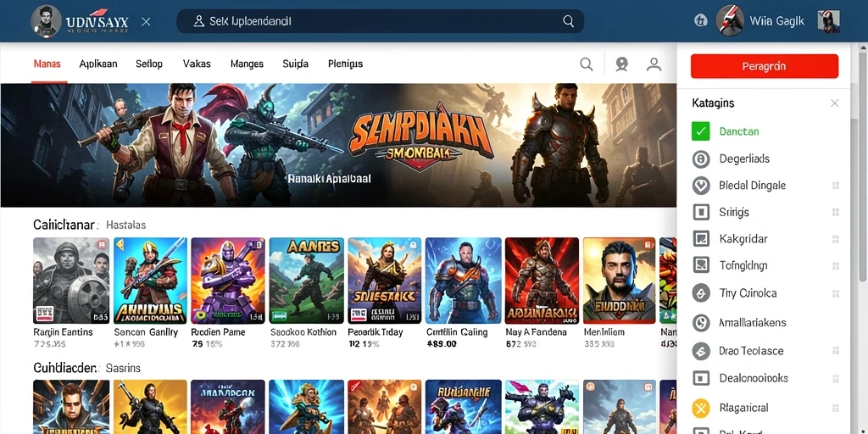Uncheck the green Danctan checkbox
This screenshot has width=868, height=434.
pyautogui.click(x=701, y=131)
